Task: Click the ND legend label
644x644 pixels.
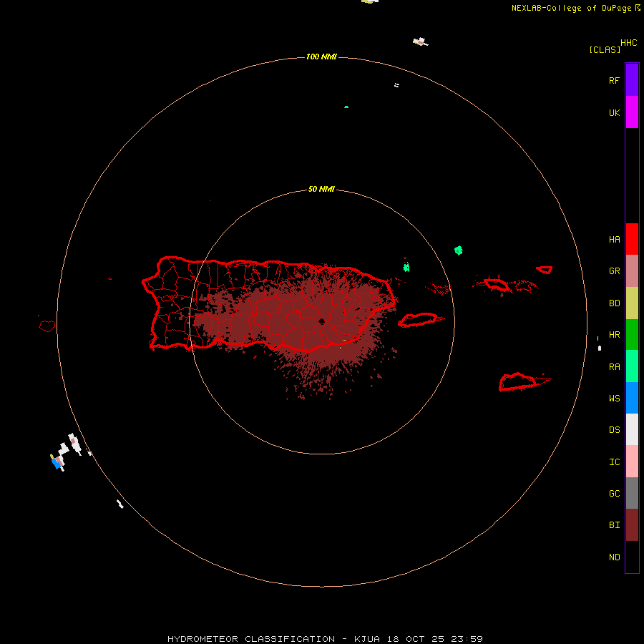Action: point(614,557)
